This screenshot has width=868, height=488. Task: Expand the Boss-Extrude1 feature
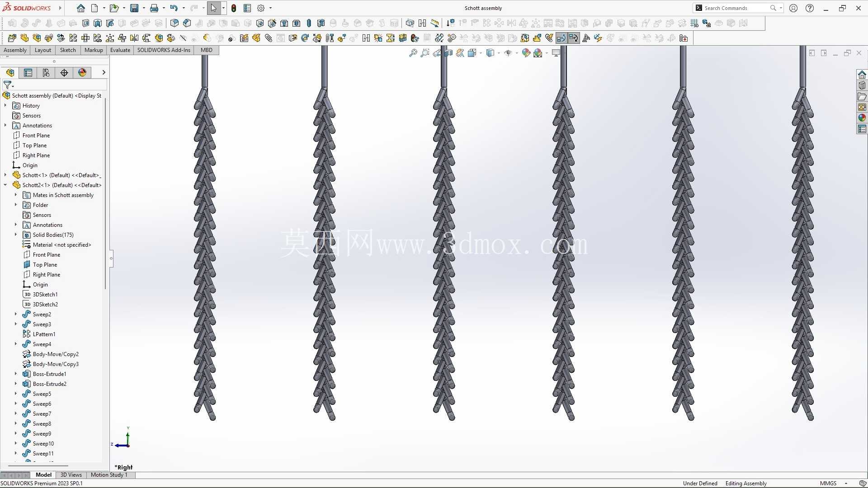[x=16, y=374]
